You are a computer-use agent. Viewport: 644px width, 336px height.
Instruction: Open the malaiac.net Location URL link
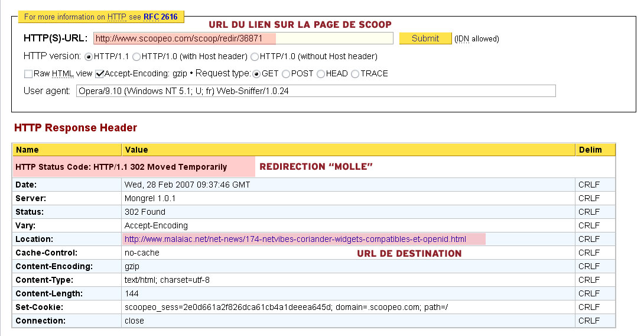click(x=295, y=240)
